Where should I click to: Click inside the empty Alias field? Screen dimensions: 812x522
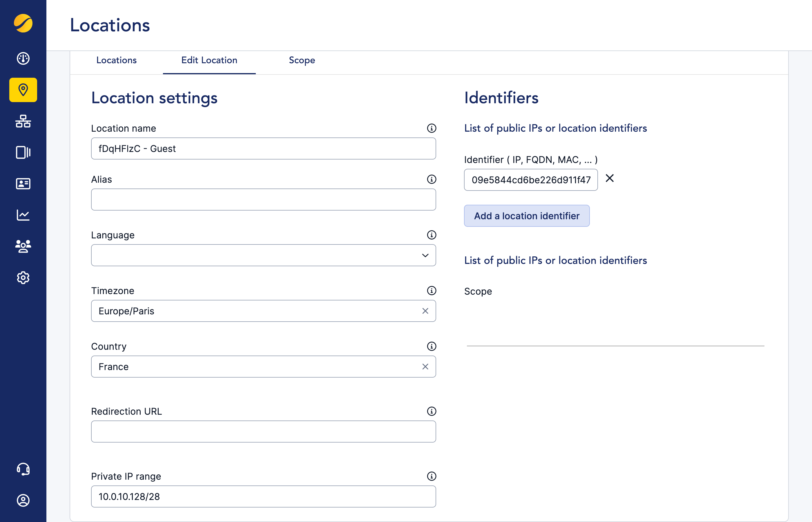(263, 199)
